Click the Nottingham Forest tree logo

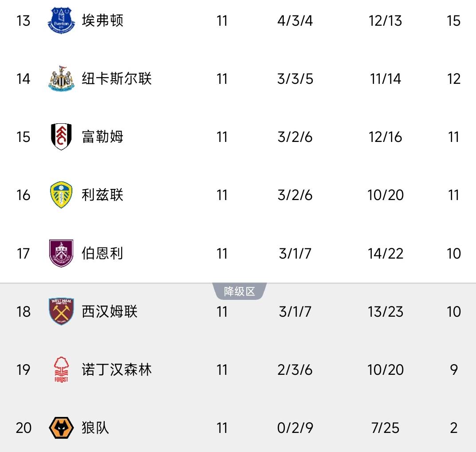click(x=61, y=370)
